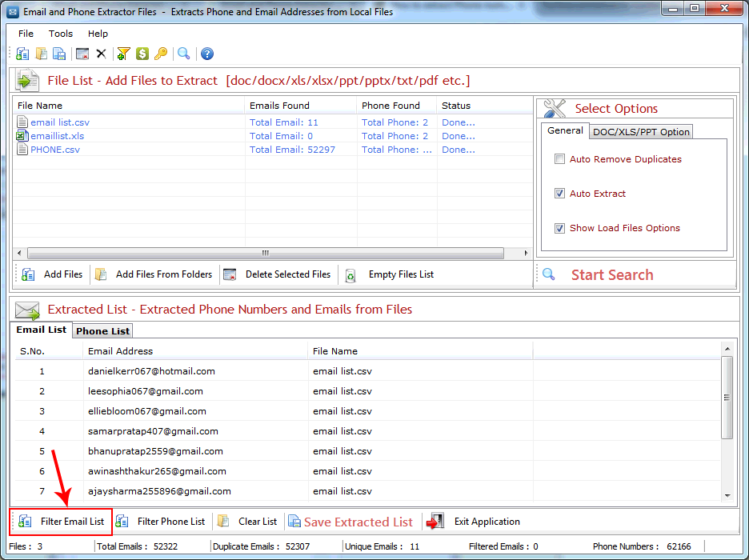Click the Empty Files List button
The image size is (749, 560).
(390, 274)
